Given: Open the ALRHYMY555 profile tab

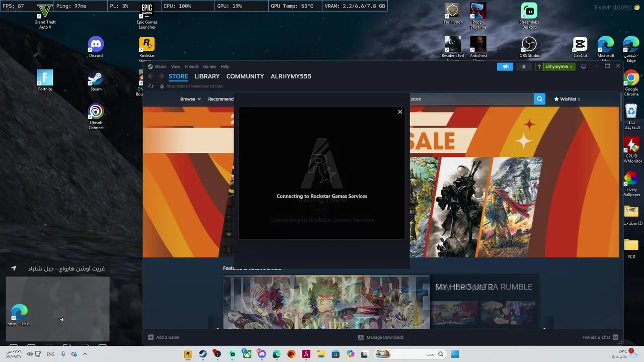Looking at the screenshot, I should (291, 76).
